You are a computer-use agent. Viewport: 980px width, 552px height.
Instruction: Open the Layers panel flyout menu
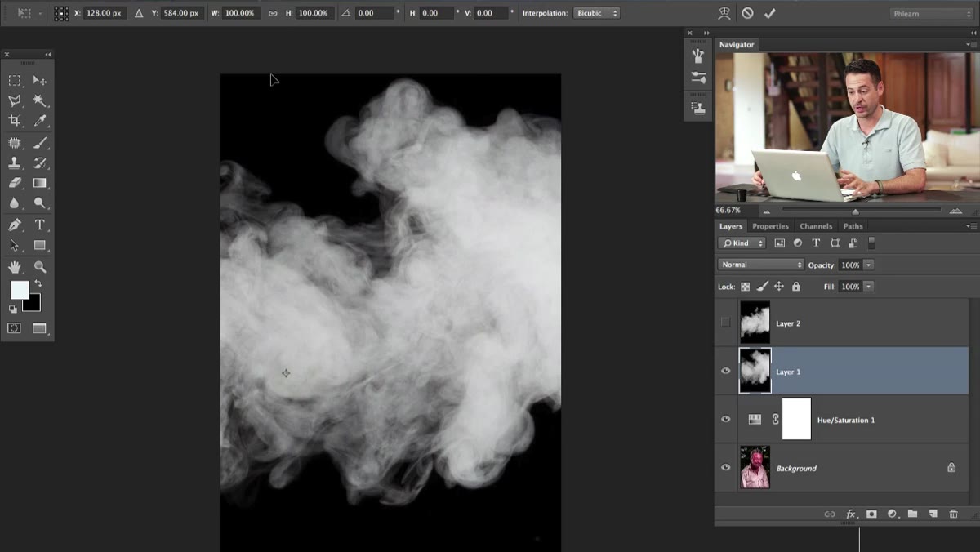[x=971, y=226]
